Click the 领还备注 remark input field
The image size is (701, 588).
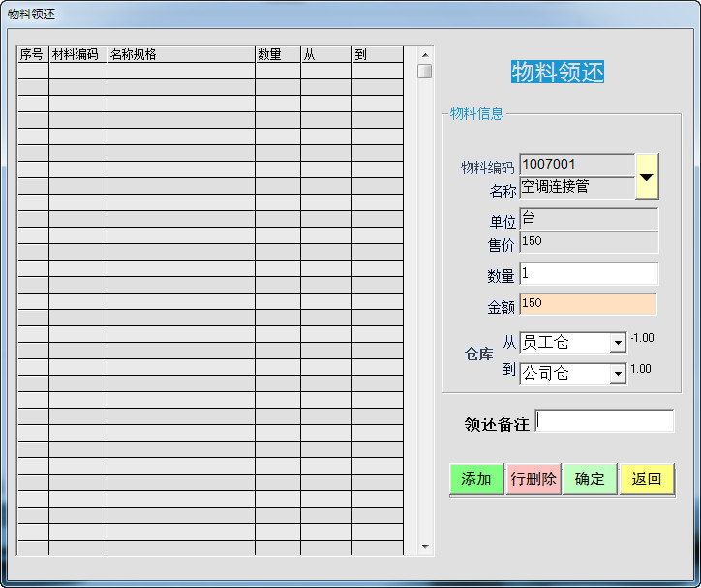pyautogui.click(x=604, y=420)
